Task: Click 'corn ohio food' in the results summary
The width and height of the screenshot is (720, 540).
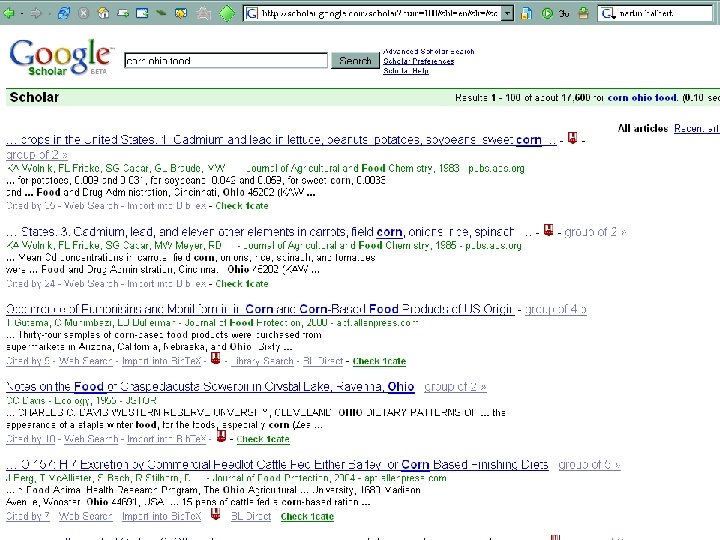Action: [642, 97]
